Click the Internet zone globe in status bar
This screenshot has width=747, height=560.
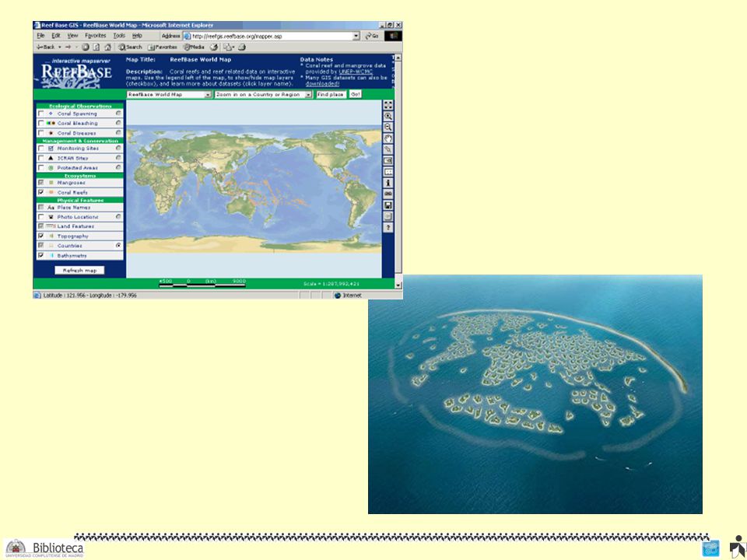click(x=338, y=296)
